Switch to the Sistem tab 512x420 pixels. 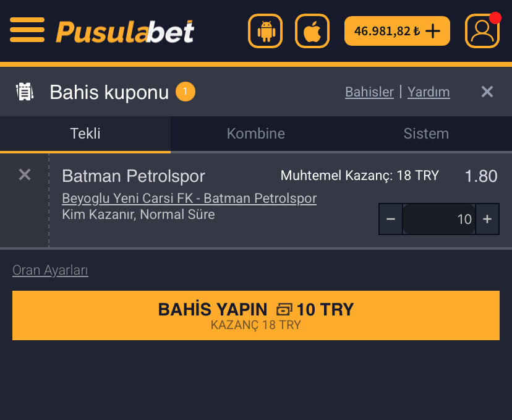[426, 134]
